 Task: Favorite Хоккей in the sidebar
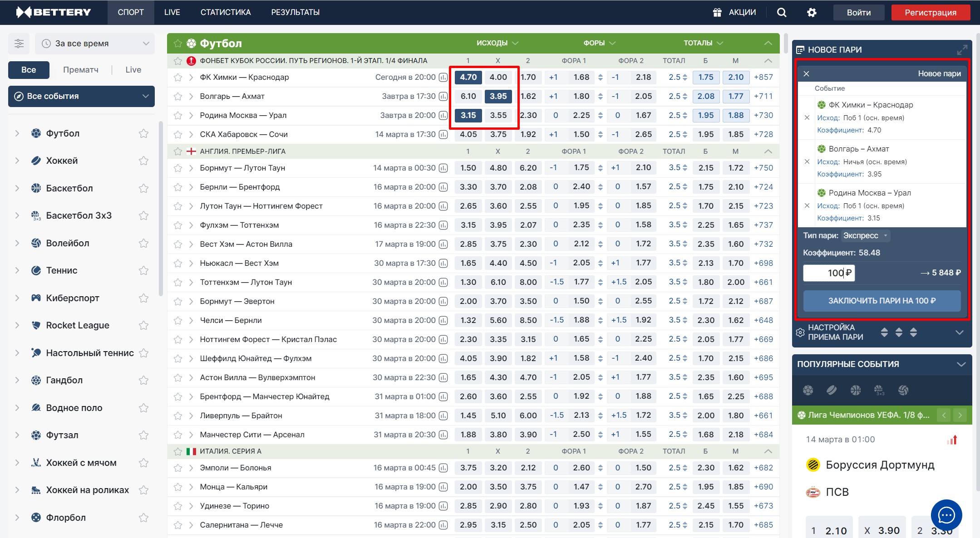(x=143, y=161)
